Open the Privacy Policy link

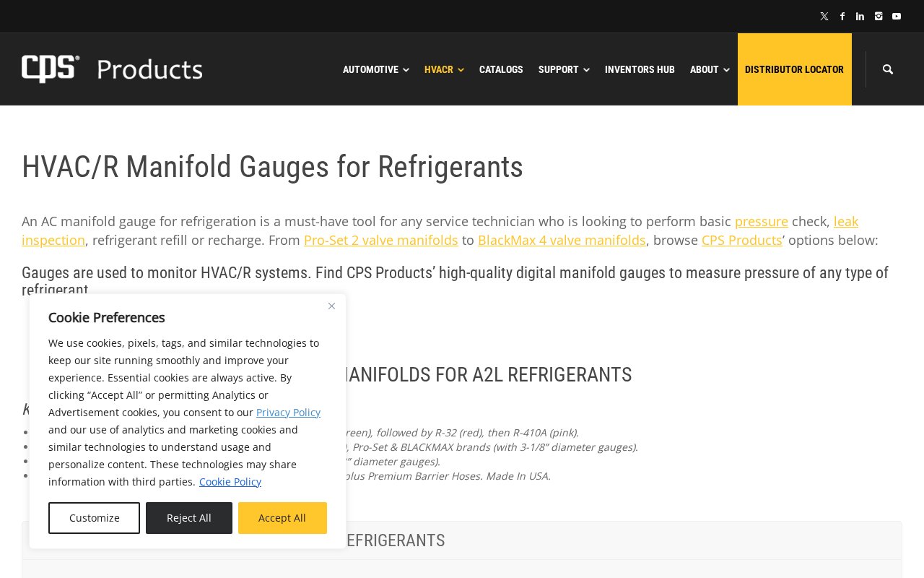(x=288, y=413)
